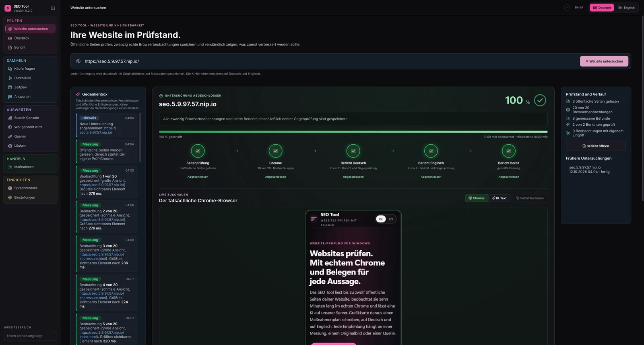644x345 pixels.
Task: Click the Chrome step checkmark
Action: (x=275, y=151)
